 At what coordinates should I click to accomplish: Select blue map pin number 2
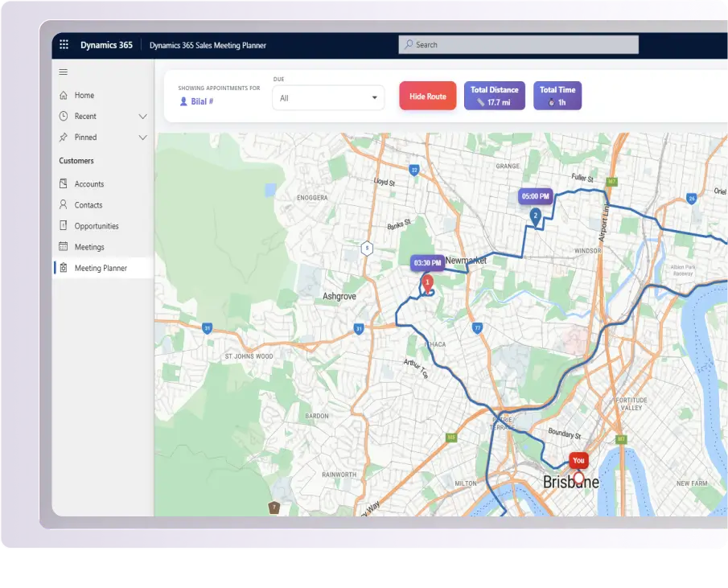pos(535,217)
